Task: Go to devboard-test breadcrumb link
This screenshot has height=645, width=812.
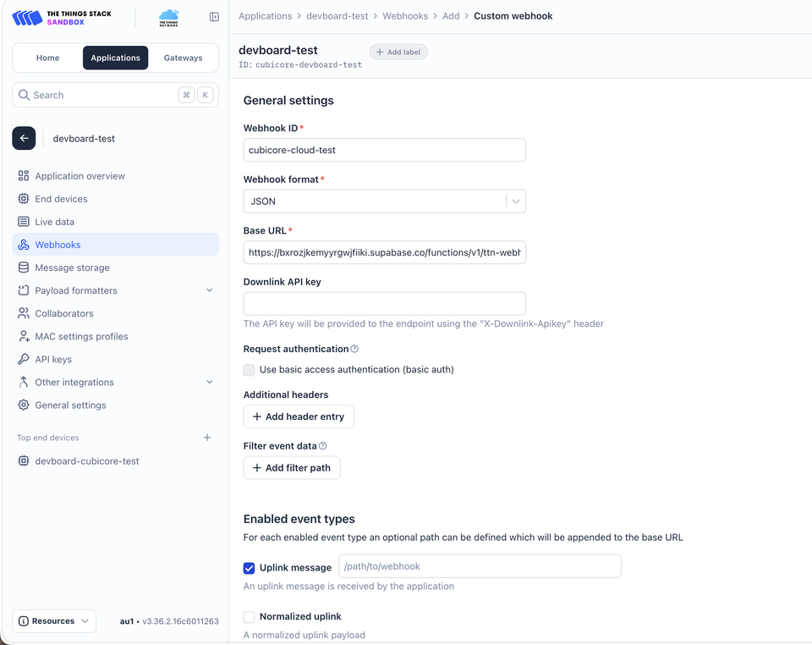Action: [x=337, y=16]
